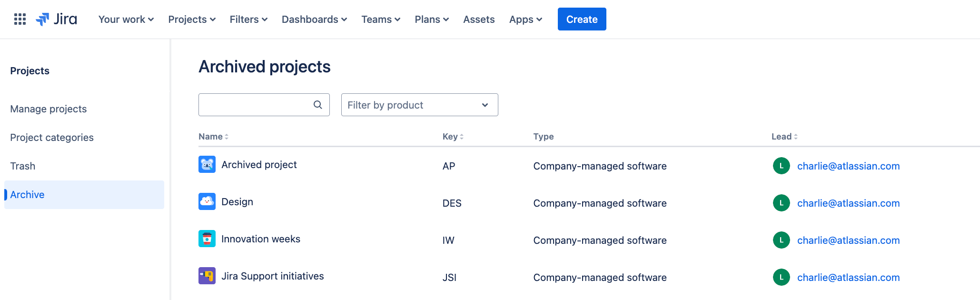Image resolution: width=980 pixels, height=300 pixels.
Task: Click the AP key cell
Action: [449, 166]
